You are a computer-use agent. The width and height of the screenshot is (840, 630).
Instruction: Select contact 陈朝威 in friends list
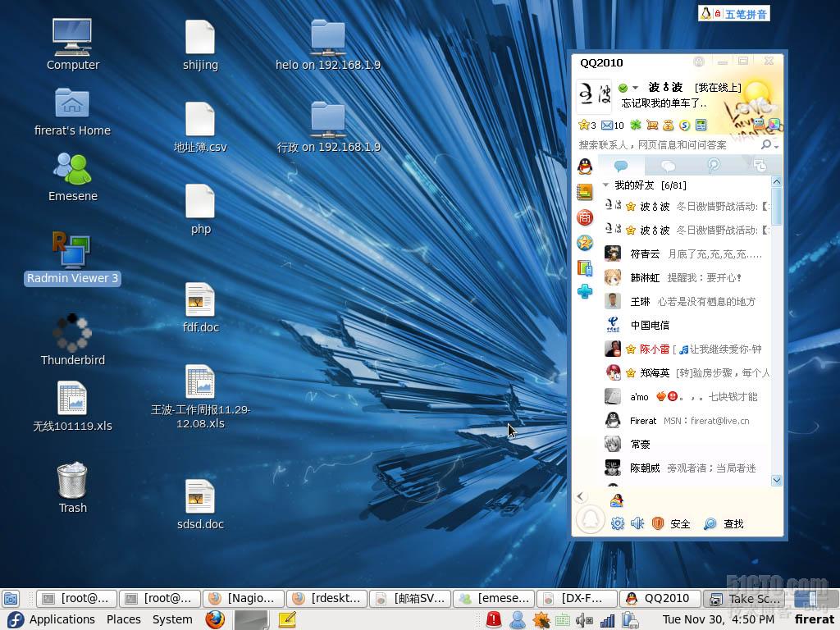tap(686, 468)
